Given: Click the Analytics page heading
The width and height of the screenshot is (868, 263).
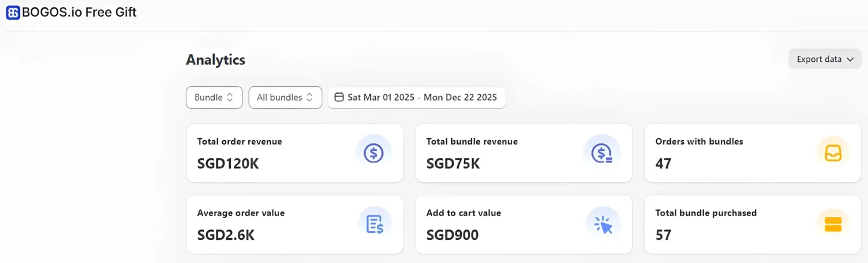Looking at the screenshot, I should 215,60.
